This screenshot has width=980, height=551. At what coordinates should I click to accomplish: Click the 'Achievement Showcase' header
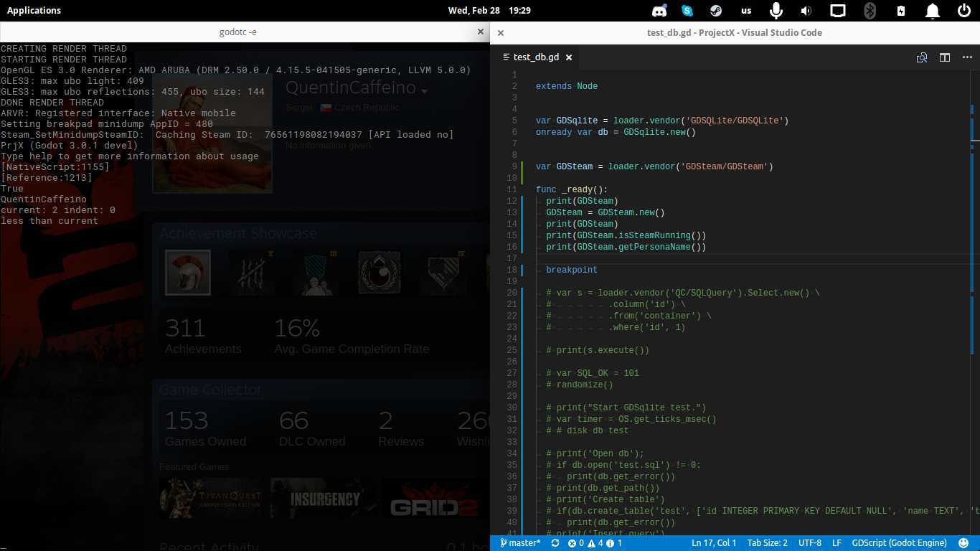pos(238,234)
